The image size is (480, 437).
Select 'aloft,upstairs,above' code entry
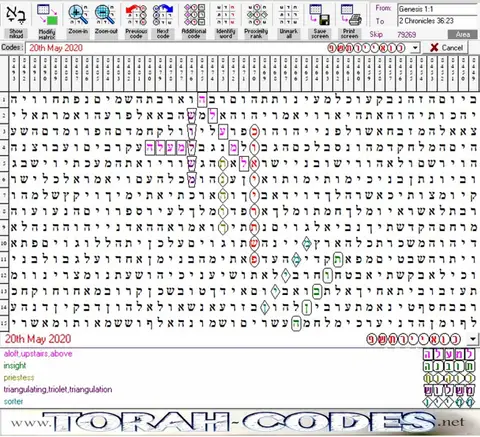[x=38, y=354]
